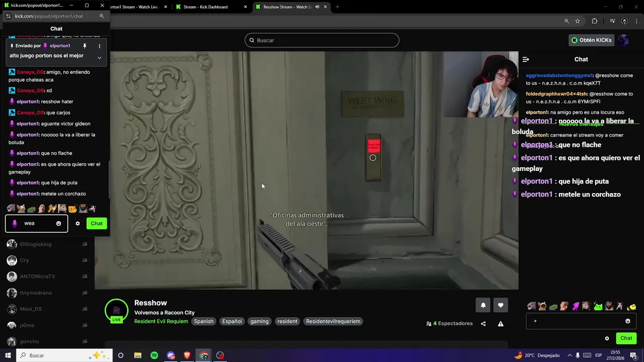The height and width of the screenshot is (362, 644).
Task: Mute audio icon on Resshow Stream tab
Action: (x=317, y=7)
